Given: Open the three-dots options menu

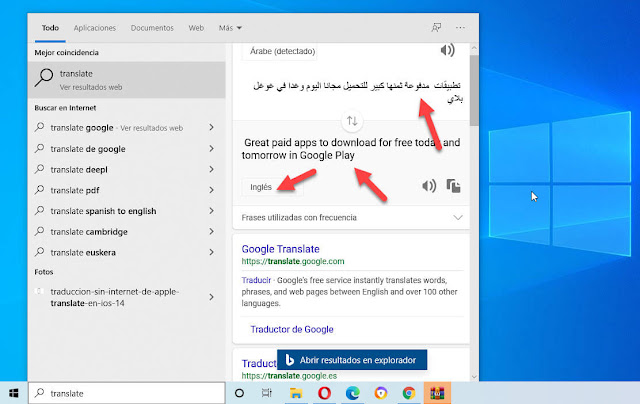Looking at the screenshot, I should click(x=460, y=28).
